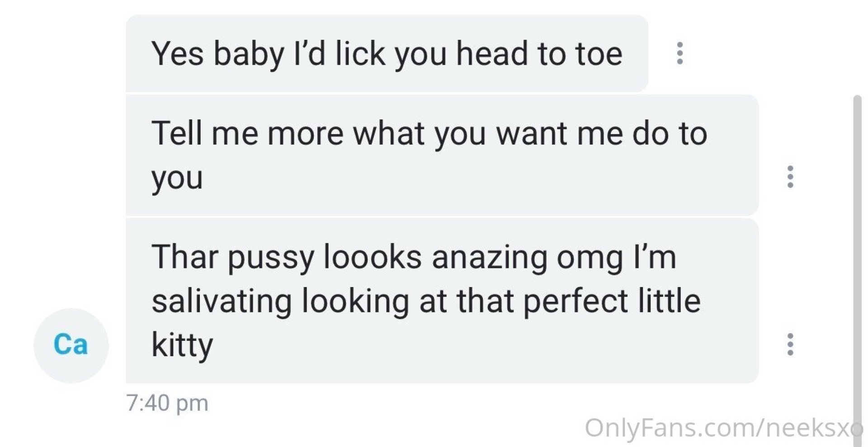This screenshot has width=868, height=447.
Task: Expand actions for the middle chat message
Action: tap(790, 177)
